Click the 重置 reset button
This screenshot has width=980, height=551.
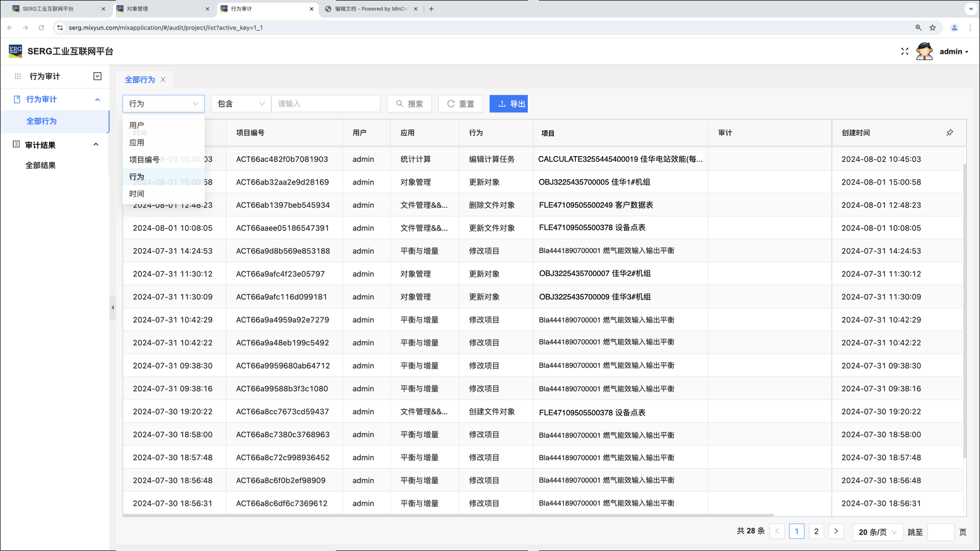coord(461,104)
